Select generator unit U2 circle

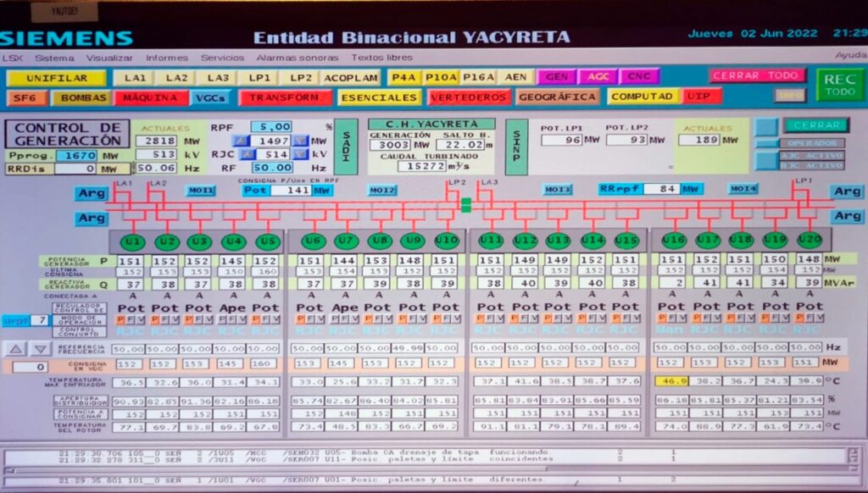click(x=167, y=241)
